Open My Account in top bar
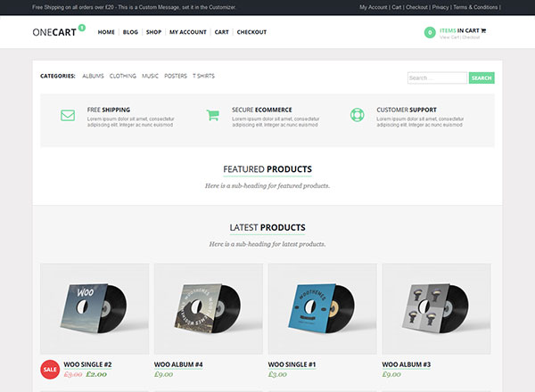This screenshot has width=535, height=392. tap(374, 6)
